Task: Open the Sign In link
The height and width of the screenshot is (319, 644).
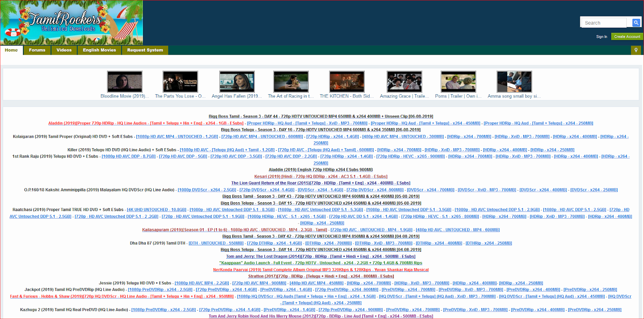Action: (x=602, y=37)
